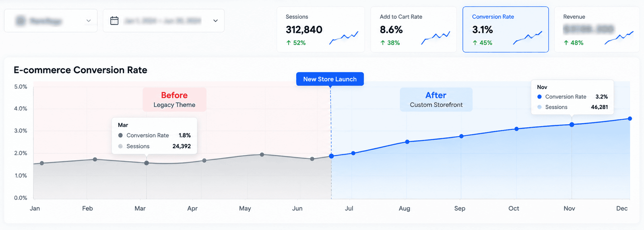Image resolution: width=644 pixels, height=230 pixels.
Task: Click the Oct blue data point
Action: pos(516,129)
